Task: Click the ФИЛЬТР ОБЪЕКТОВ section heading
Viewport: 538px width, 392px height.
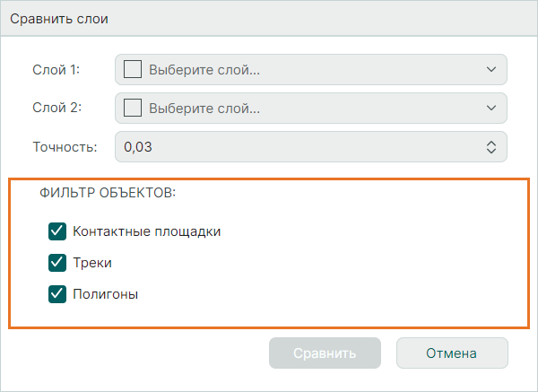Action: click(107, 192)
